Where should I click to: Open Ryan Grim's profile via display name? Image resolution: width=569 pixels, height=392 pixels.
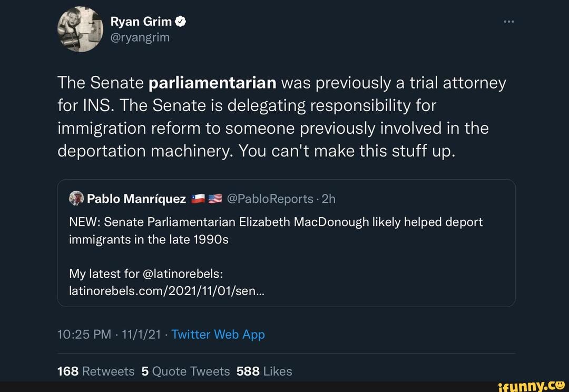141,22
